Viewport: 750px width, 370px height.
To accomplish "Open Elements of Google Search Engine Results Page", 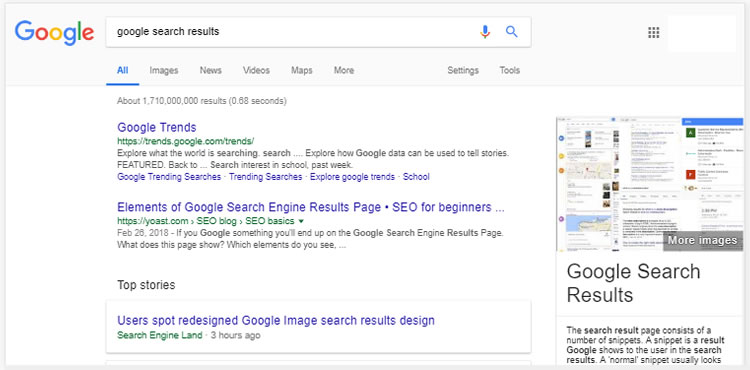I will click(311, 207).
